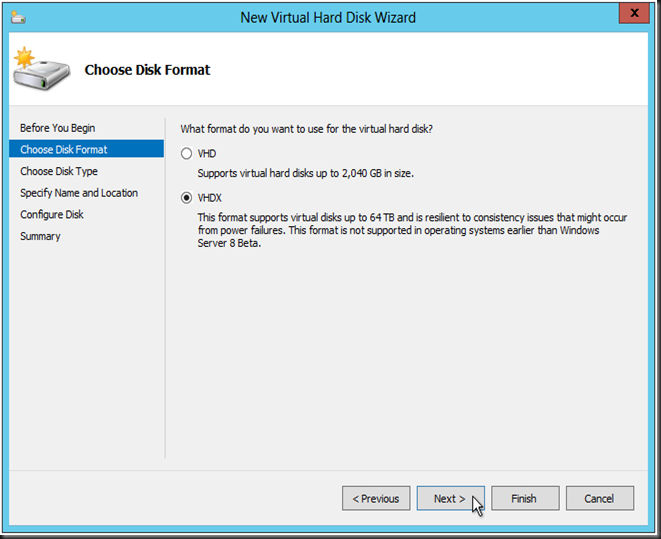Jump to Specify Name and Location step
661x539 pixels.
click(x=79, y=193)
